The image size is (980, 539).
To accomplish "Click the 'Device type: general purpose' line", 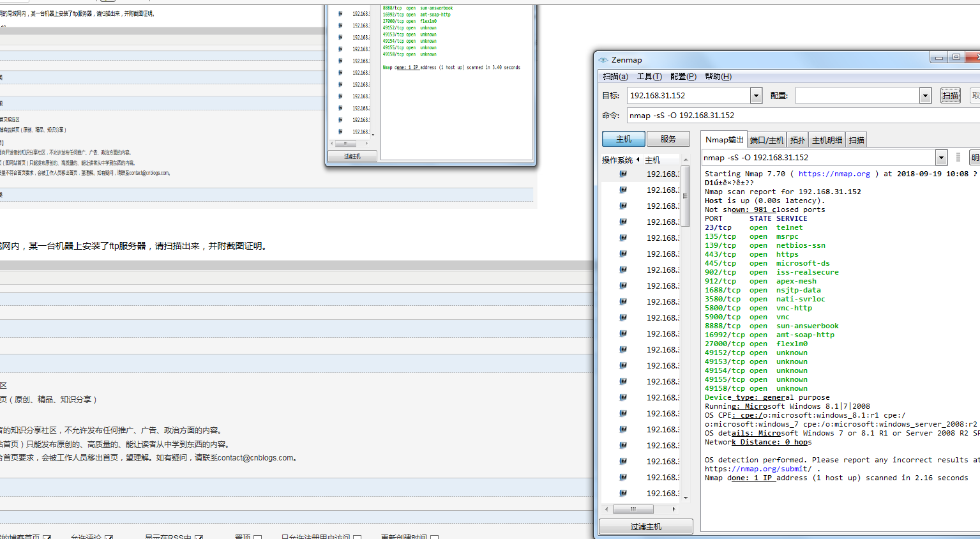I will click(767, 397).
